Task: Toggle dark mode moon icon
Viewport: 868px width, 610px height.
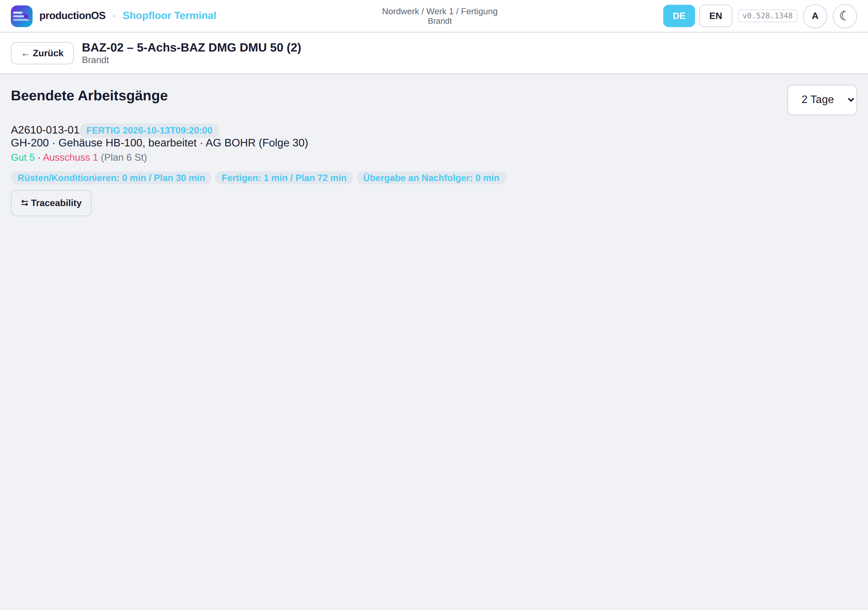Action: click(x=844, y=16)
